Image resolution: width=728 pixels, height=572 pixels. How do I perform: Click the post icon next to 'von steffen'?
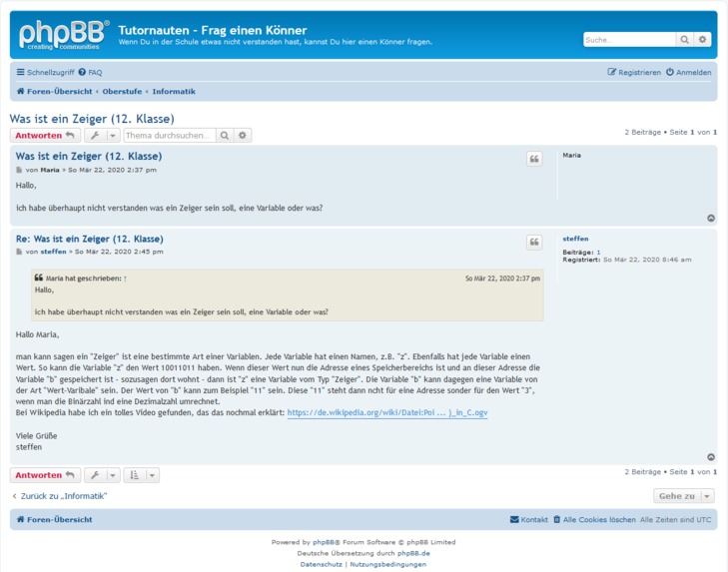pos(19,252)
